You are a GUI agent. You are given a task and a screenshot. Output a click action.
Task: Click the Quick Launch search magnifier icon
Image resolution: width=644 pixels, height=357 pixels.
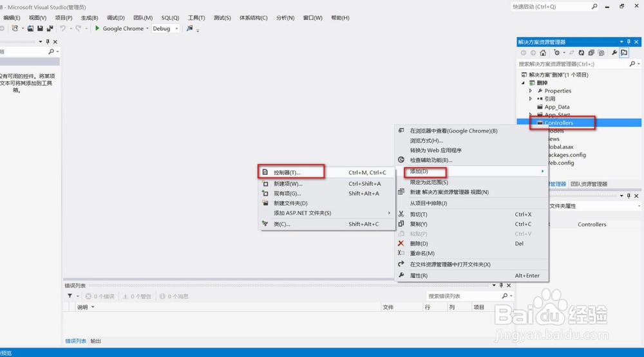[x=594, y=6]
